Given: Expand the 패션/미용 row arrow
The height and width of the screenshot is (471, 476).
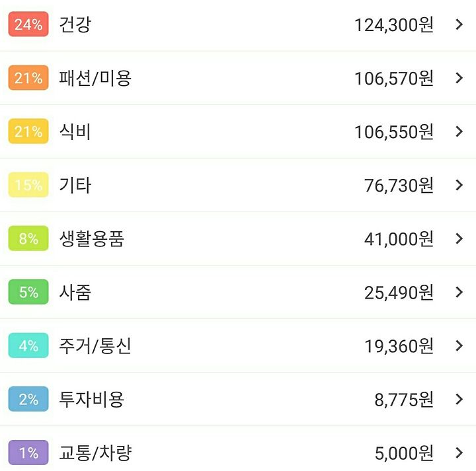Looking at the screenshot, I should (x=459, y=78).
